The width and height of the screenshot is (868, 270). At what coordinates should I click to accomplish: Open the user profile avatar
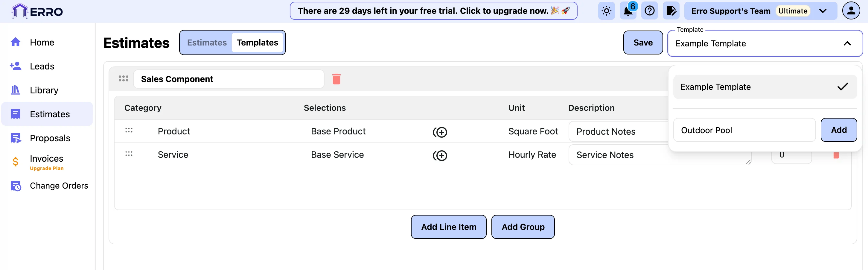[x=851, y=11]
